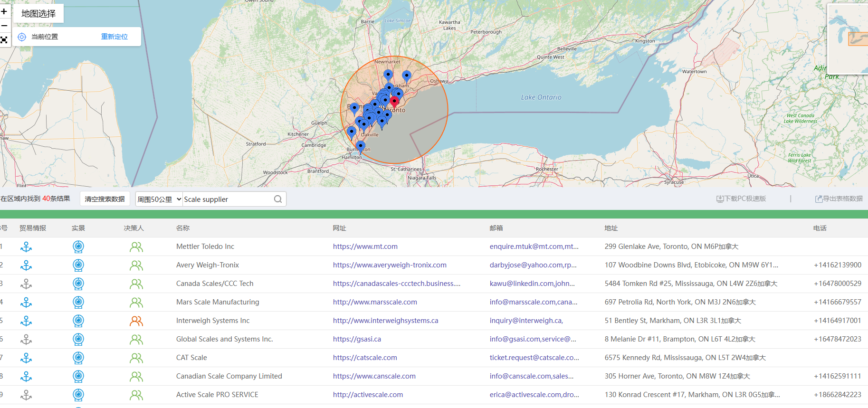The height and width of the screenshot is (408, 868).
Task: Select company name Interweigh Systems Inc
Action: [213, 321]
